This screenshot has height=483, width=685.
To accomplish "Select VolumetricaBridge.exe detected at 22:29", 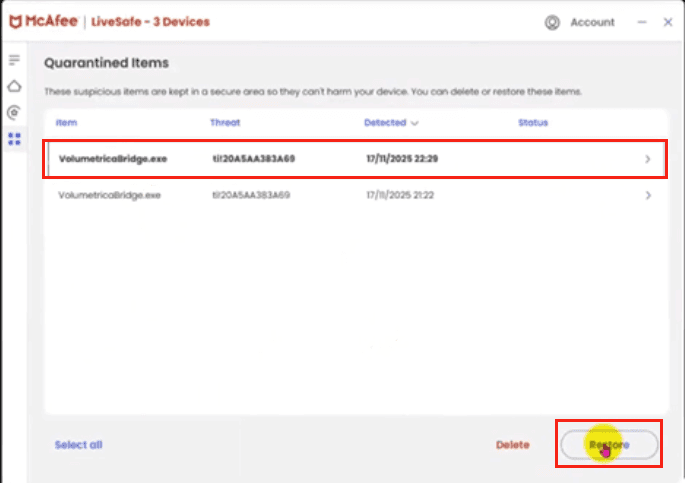I will [355, 159].
